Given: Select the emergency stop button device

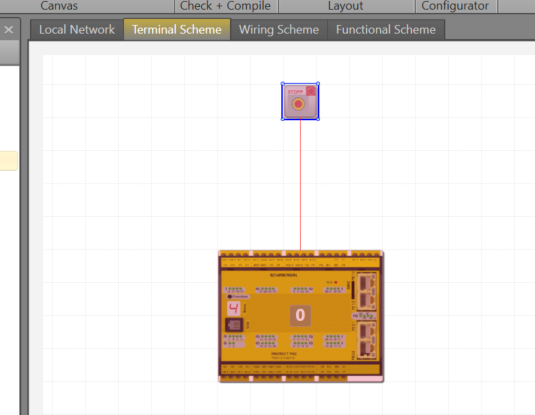Looking at the screenshot, I should click(x=300, y=101).
